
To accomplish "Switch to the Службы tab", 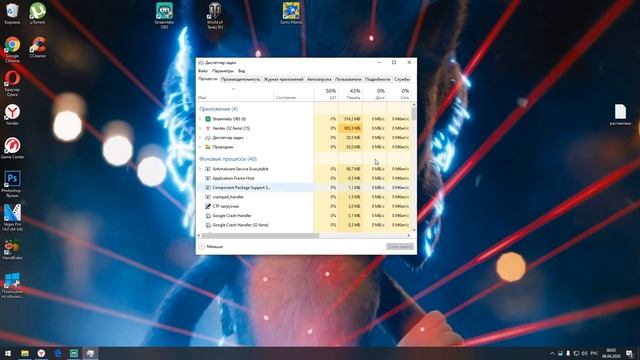I will pos(402,79).
